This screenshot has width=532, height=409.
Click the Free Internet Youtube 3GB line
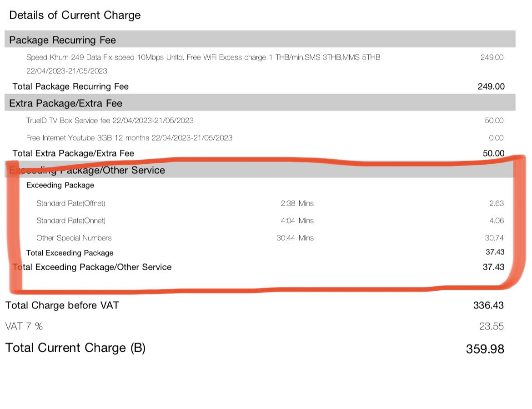[130, 137]
